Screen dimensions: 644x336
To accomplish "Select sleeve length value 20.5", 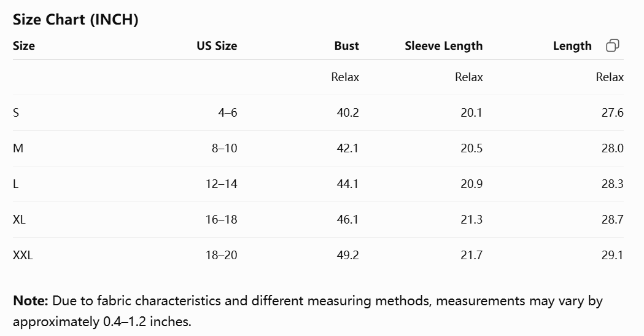I will (471, 148).
